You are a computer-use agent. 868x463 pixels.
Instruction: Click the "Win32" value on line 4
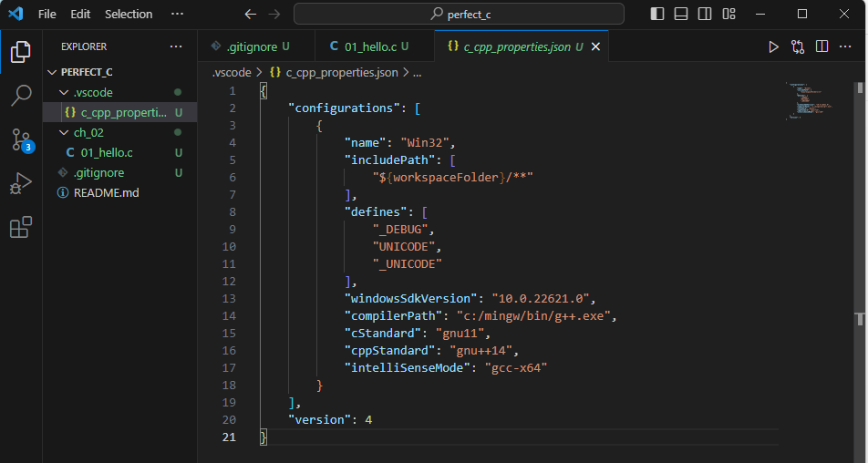[425, 143]
